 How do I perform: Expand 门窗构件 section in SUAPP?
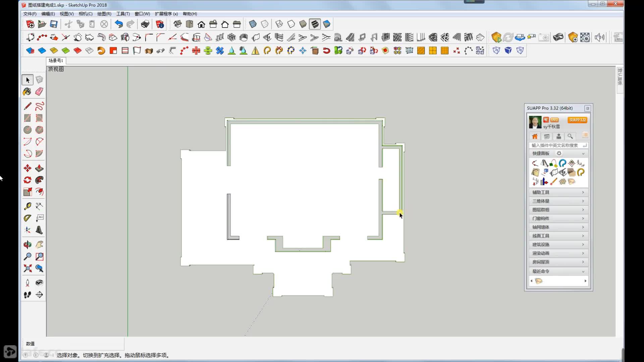click(x=558, y=219)
